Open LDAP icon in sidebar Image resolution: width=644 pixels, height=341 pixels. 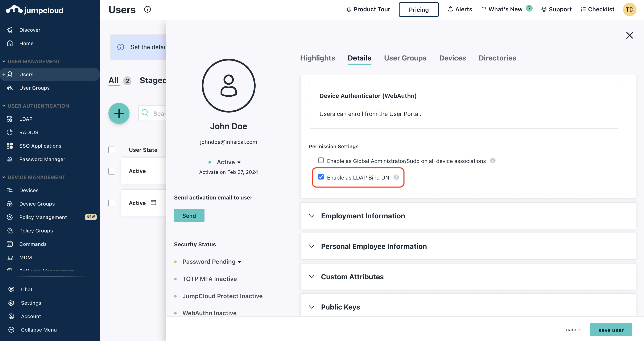click(x=10, y=119)
